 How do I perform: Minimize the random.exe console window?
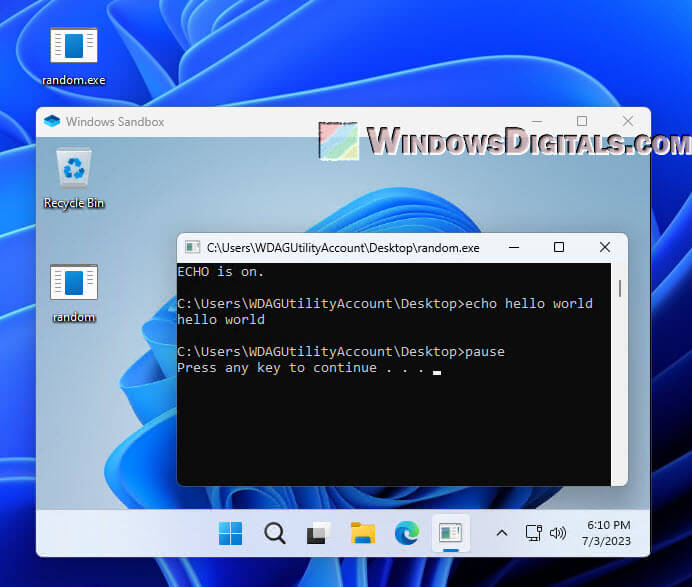point(514,247)
